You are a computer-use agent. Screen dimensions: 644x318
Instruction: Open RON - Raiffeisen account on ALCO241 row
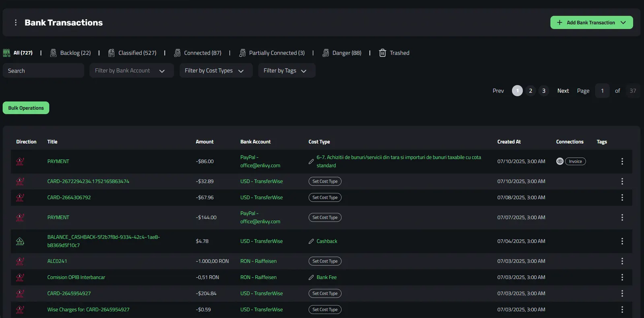258,261
